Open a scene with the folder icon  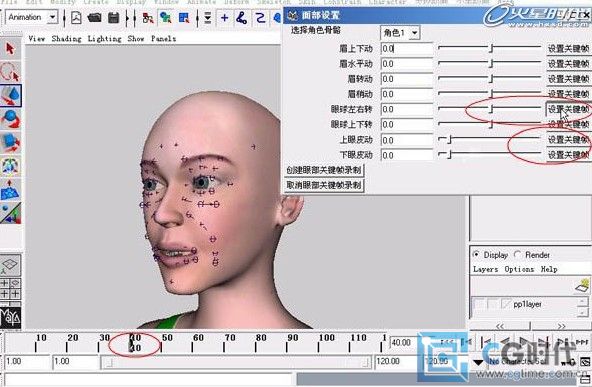[x=94, y=18]
